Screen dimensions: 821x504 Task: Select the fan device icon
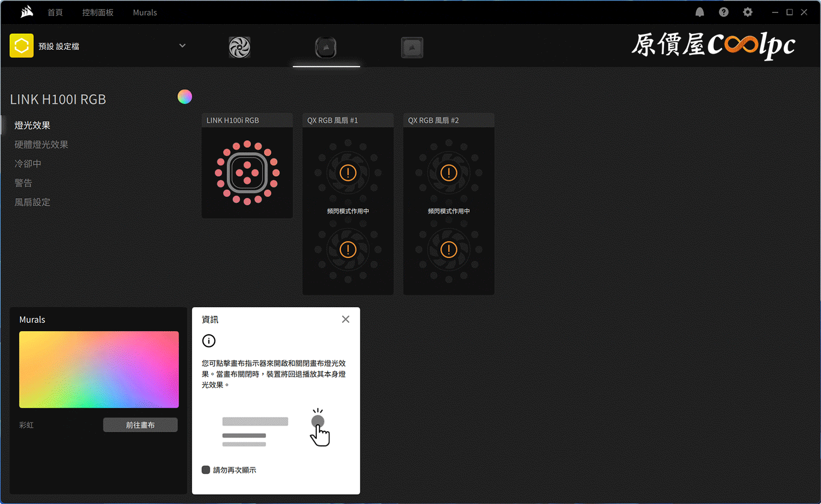click(x=239, y=48)
